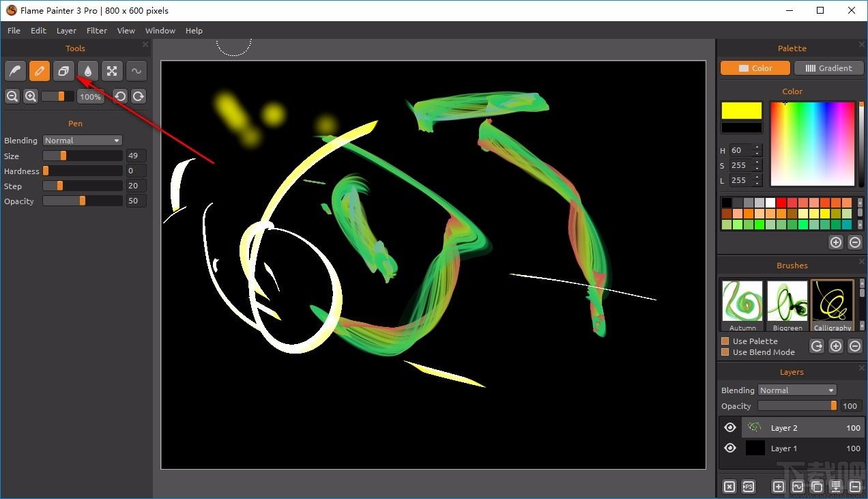Merge layers down

click(836, 487)
